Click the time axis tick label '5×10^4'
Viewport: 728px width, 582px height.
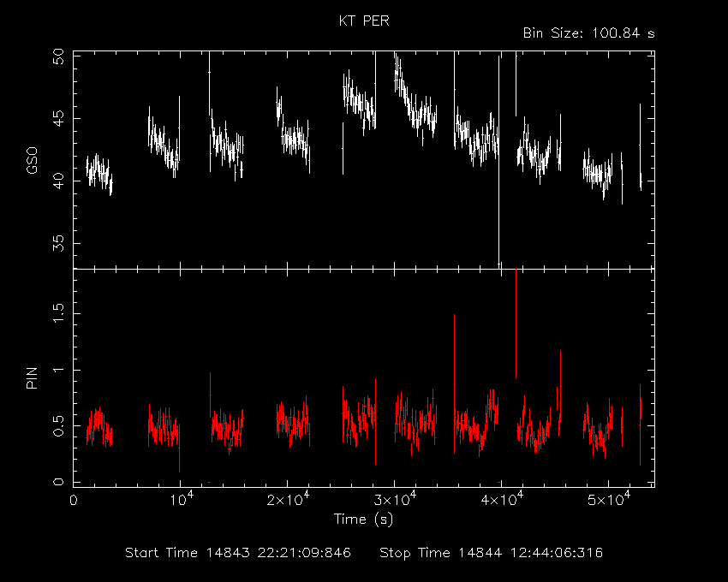[x=609, y=498]
